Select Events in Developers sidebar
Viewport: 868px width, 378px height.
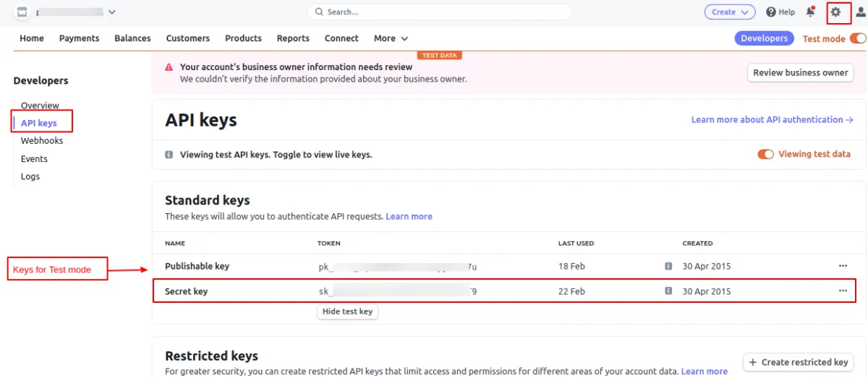(x=34, y=159)
